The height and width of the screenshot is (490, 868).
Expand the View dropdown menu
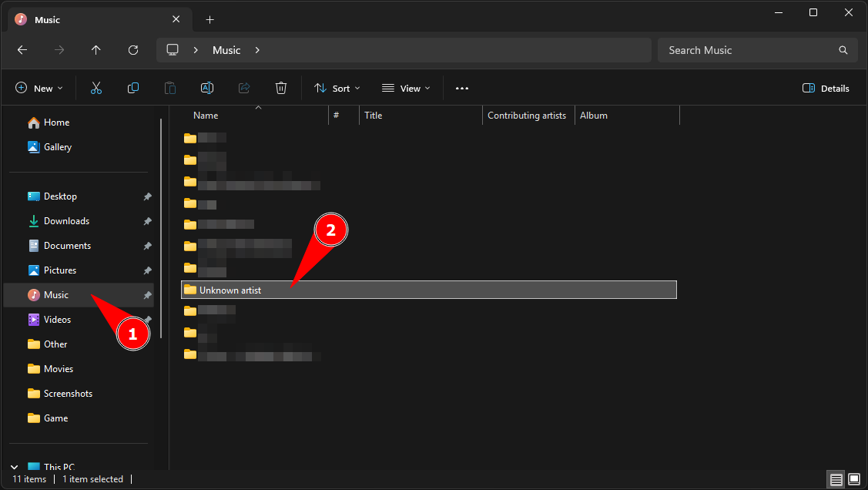406,89
